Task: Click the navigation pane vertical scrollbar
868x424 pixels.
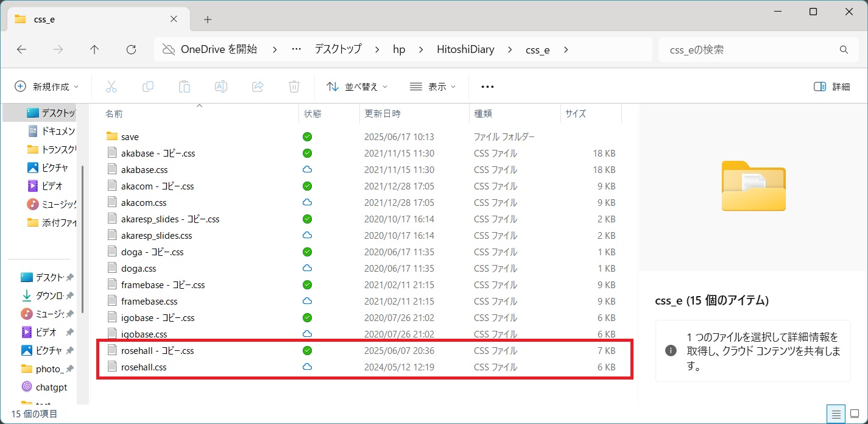Action: [82, 238]
